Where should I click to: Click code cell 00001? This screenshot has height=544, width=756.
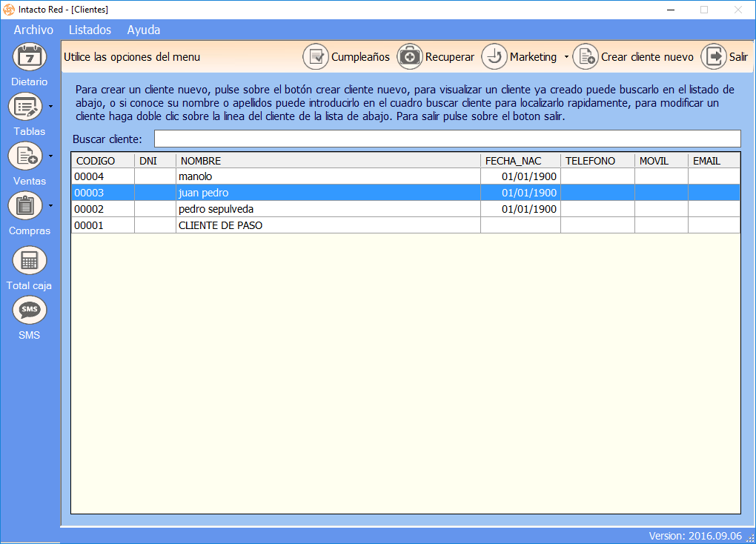pyautogui.click(x=103, y=225)
